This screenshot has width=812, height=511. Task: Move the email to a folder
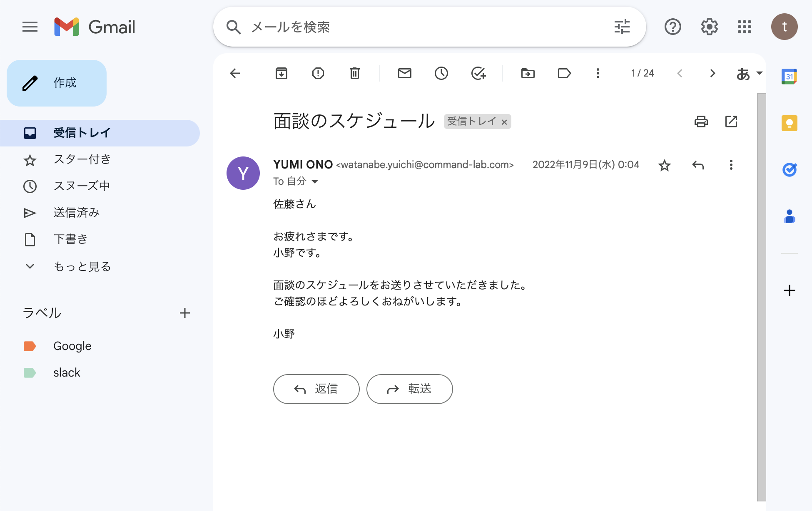528,73
